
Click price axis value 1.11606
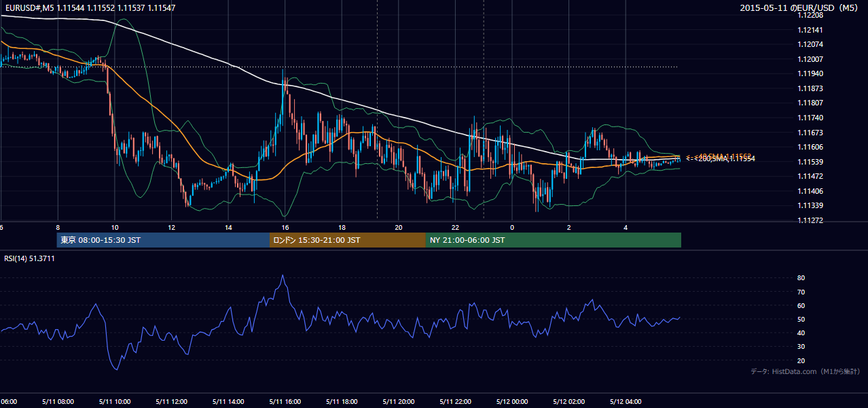810,147
